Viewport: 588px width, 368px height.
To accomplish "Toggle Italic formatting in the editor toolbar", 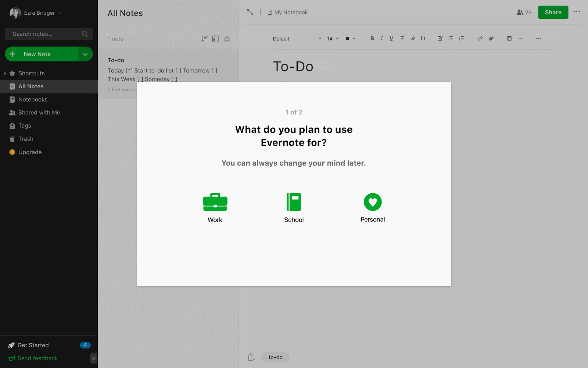I will point(382,38).
